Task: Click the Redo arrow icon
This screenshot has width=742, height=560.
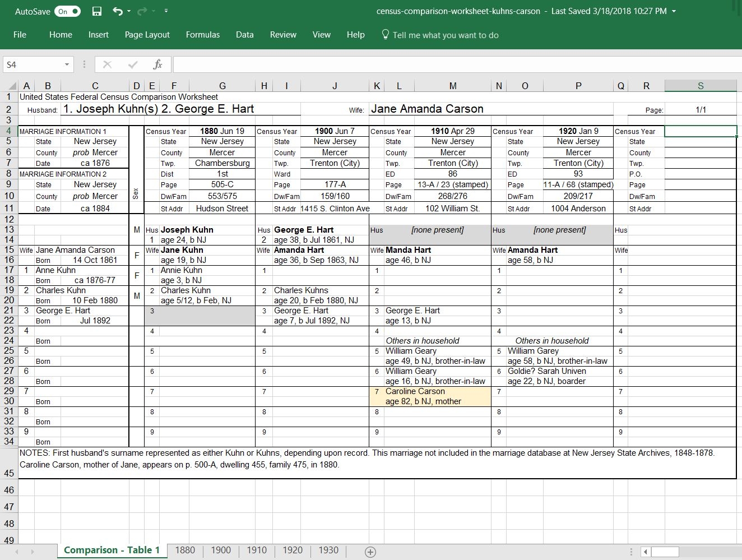Action: point(142,11)
